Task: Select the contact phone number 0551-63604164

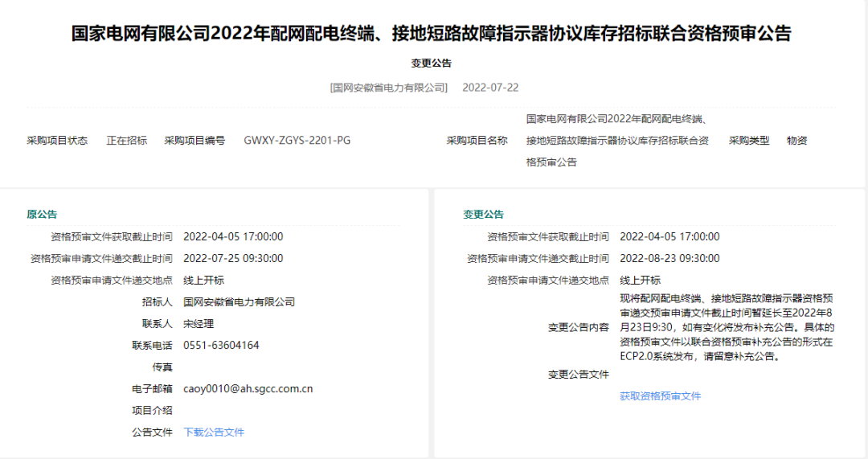Action: (x=221, y=345)
